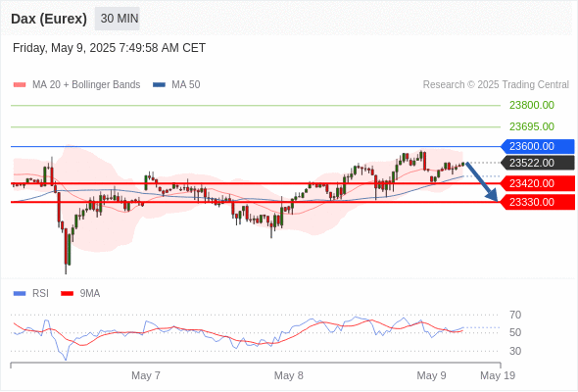Click the blue RSI legend swatch

click(20, 294)
